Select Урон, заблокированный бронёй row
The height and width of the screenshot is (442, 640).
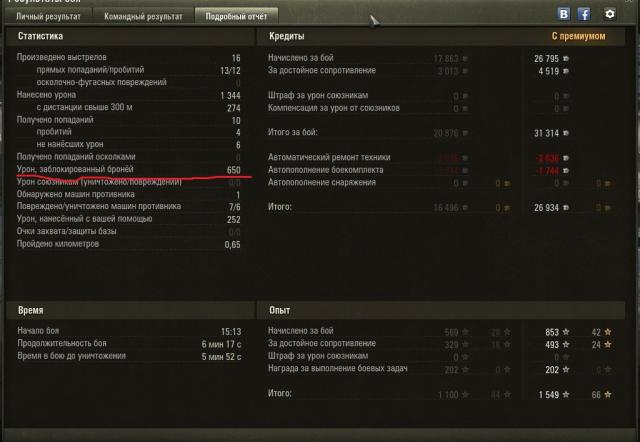(x=128, y=169)
